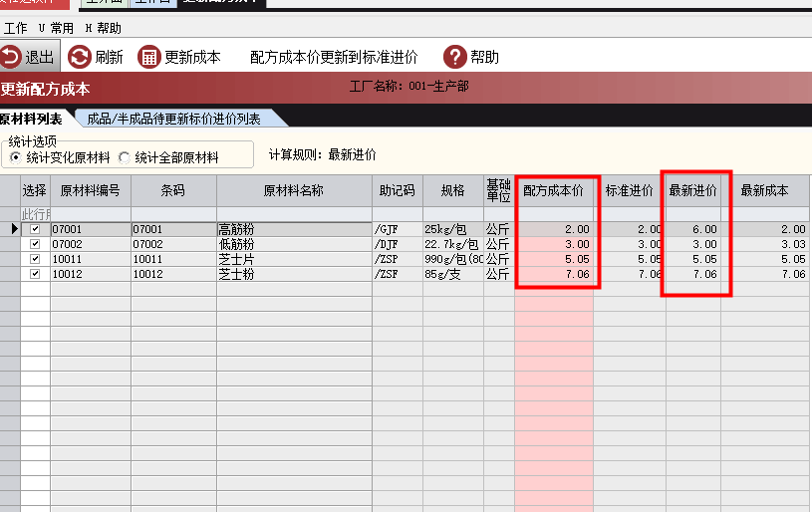Click the 基础单位 column header
The width and height of the screenshot is (812, 512).
click(x=499, y=190)
